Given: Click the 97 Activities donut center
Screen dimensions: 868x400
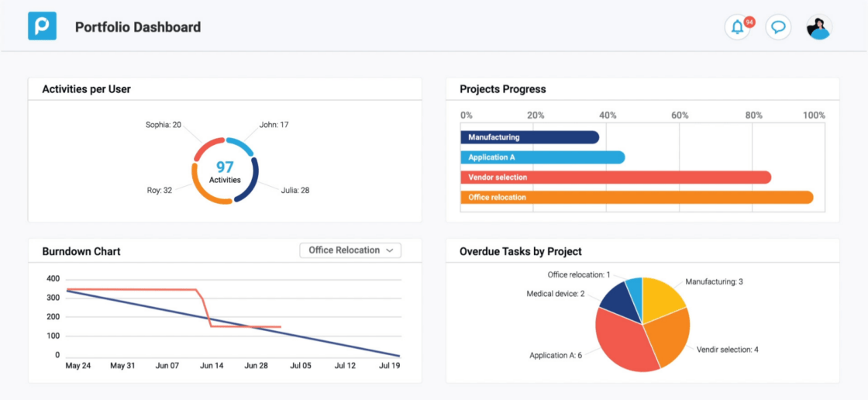Looking at the screenshot, I should (x=225, y=172).
